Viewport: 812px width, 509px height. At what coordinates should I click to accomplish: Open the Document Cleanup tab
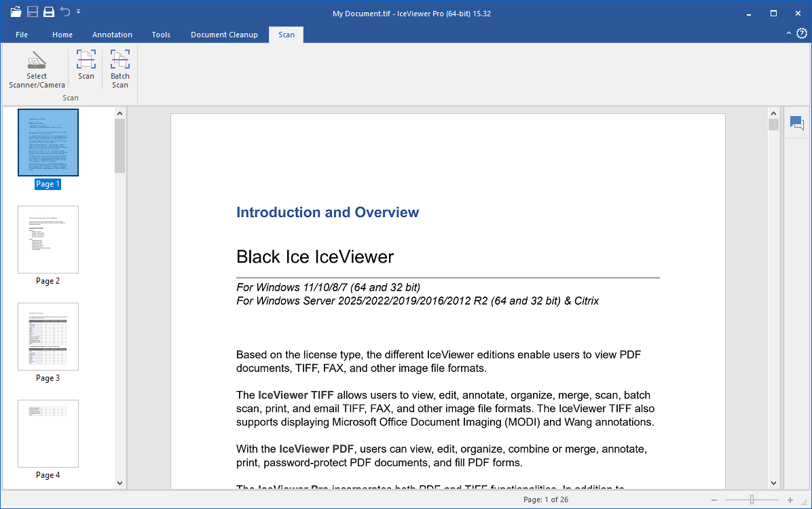pos(224,35)
